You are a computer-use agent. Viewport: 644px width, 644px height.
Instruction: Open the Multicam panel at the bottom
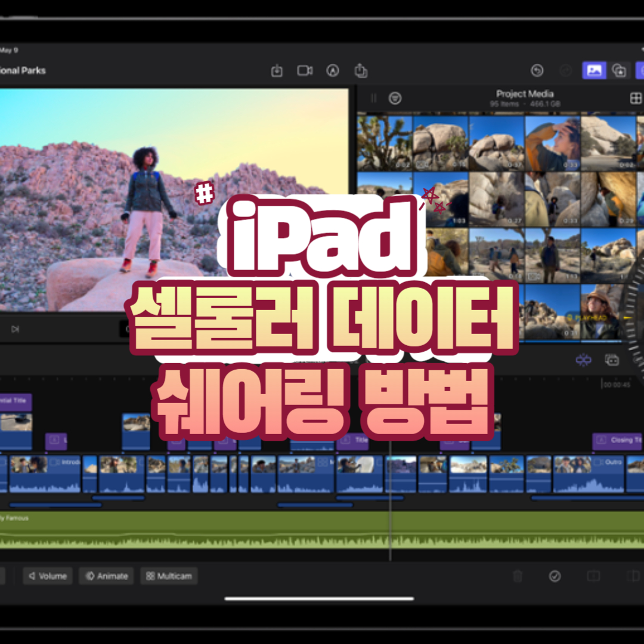pos(169,576)
